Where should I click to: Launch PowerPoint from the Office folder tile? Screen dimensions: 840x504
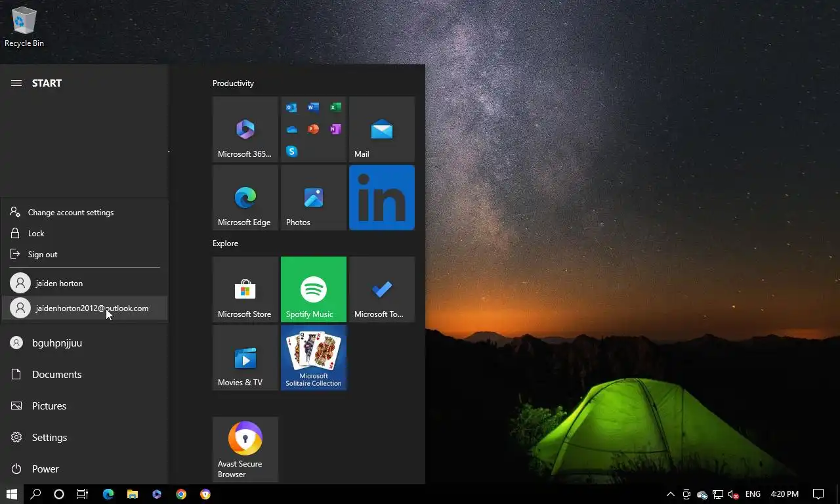coord(314,129)
